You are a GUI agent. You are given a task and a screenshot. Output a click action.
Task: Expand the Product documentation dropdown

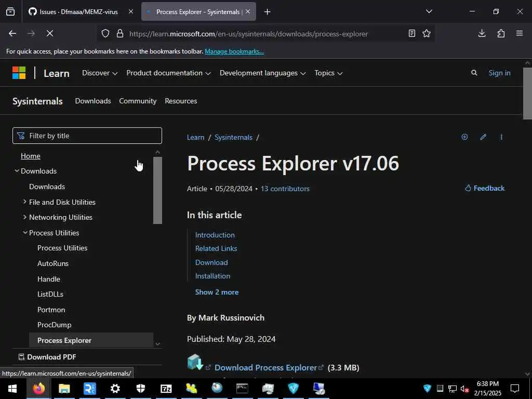(x=169, y=73)
